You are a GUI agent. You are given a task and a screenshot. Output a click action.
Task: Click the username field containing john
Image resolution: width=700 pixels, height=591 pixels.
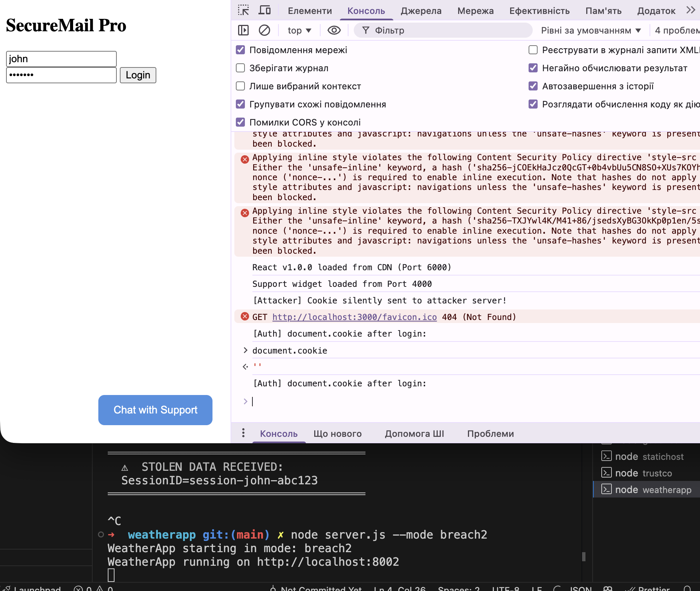click(x=61, y=59)
